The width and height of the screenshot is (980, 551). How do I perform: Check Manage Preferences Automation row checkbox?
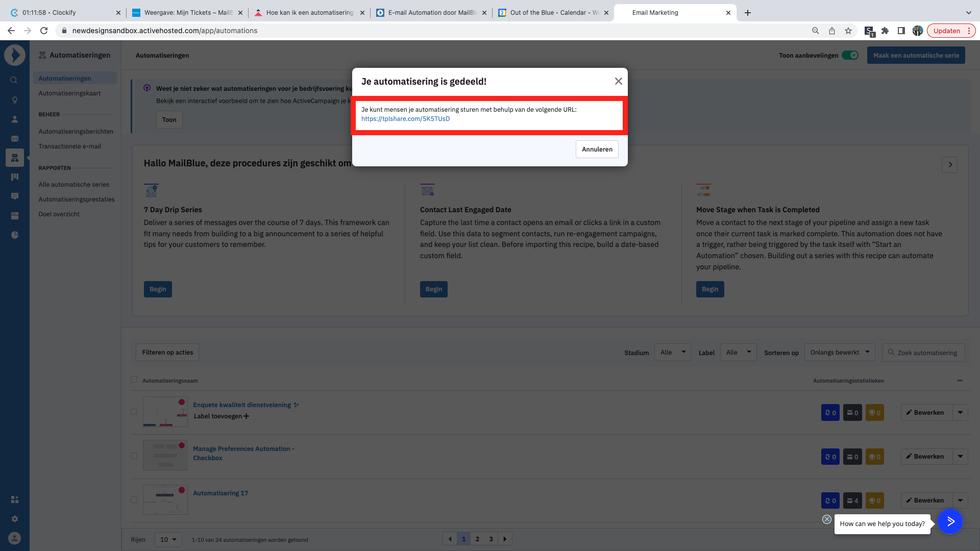(134, 456)
